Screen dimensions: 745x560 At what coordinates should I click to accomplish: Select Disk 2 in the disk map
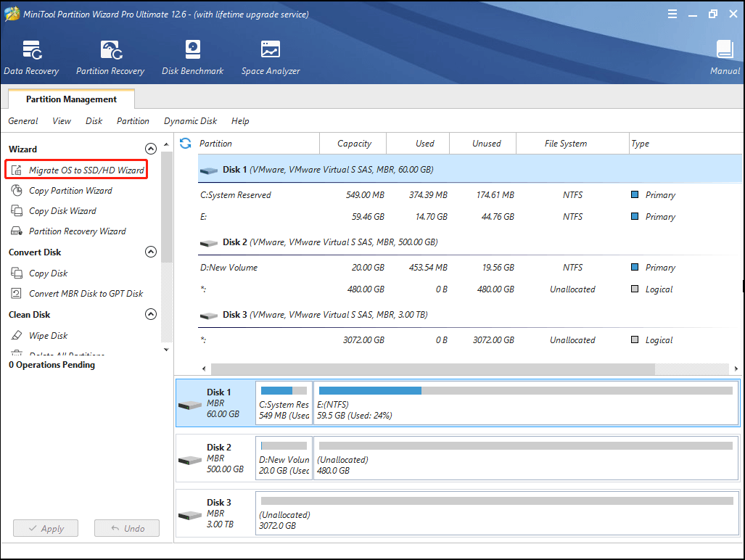[215, 458]
